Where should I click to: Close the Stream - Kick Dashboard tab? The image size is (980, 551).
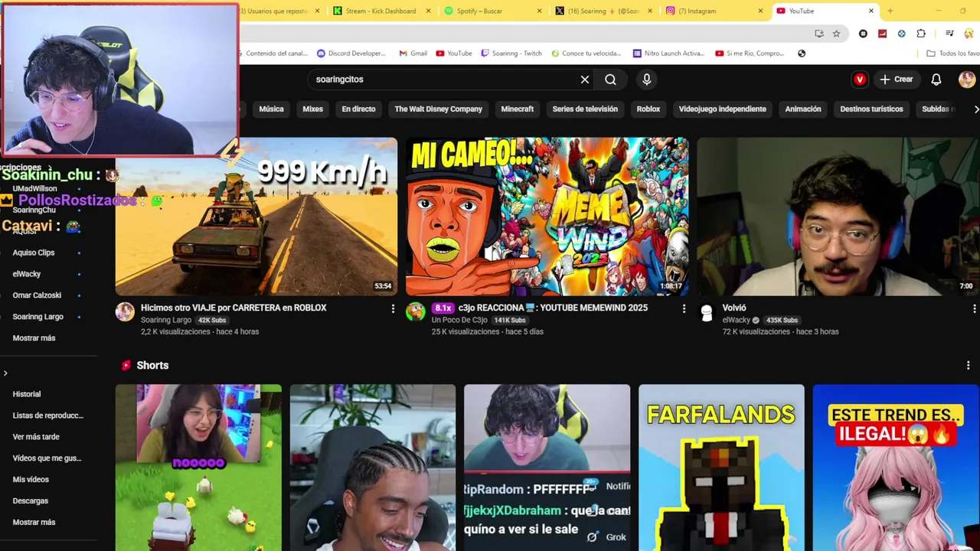point(429,11)
